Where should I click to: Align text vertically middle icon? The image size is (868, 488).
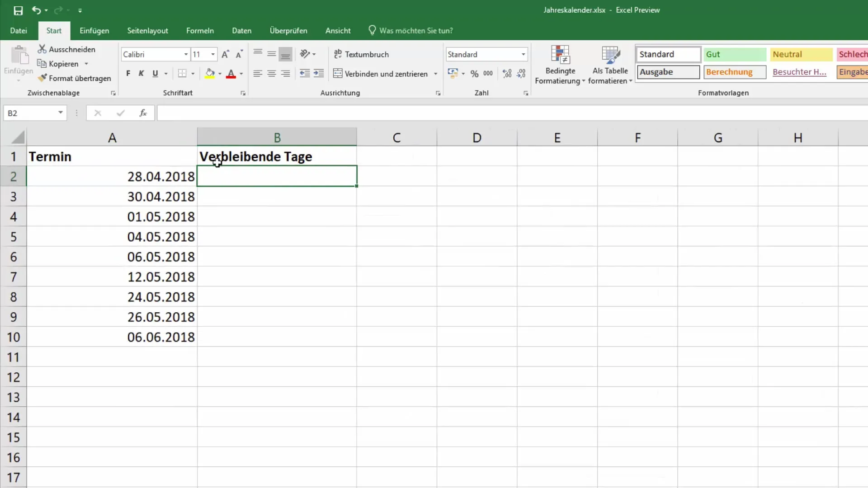272,54
